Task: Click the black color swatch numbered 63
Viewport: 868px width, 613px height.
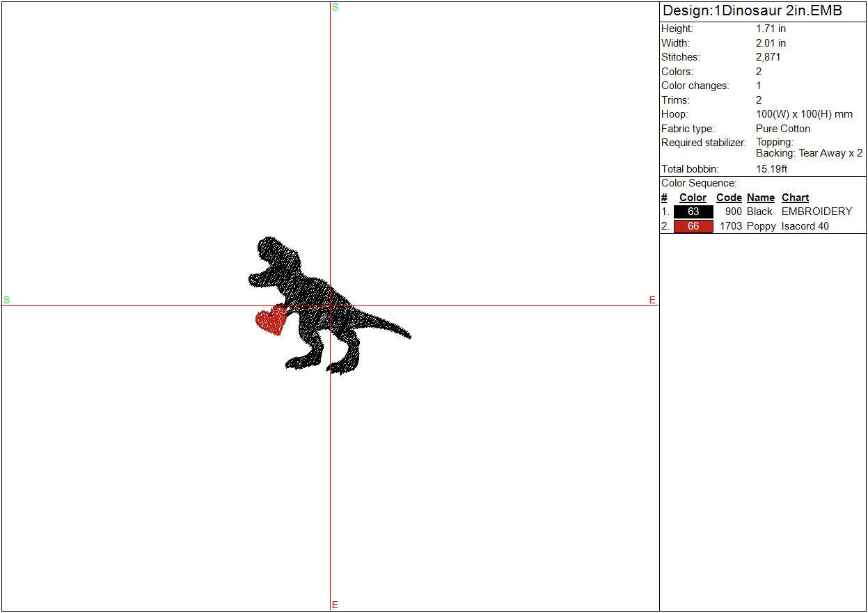Action: [693, 212]
